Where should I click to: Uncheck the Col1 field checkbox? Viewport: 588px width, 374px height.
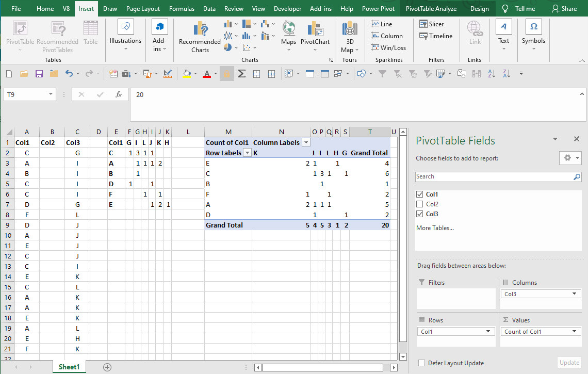420,194
